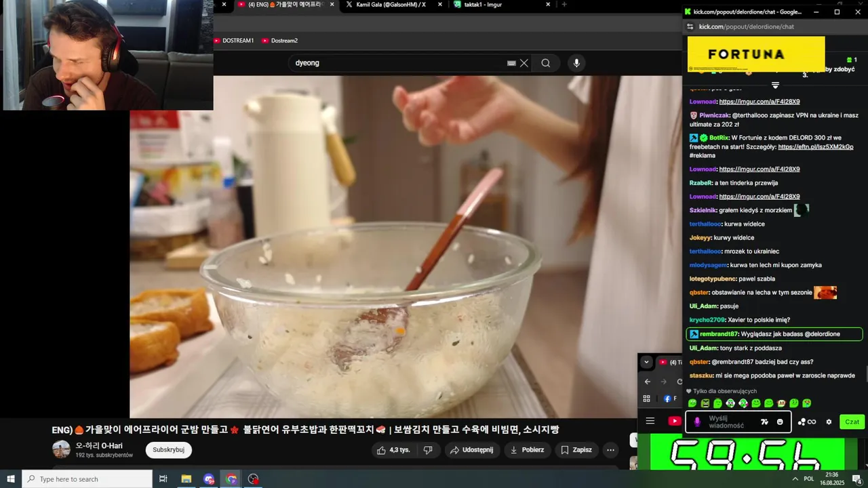Send message with green Czat button
Screen dimensions: 868x488
click(852, 422)
